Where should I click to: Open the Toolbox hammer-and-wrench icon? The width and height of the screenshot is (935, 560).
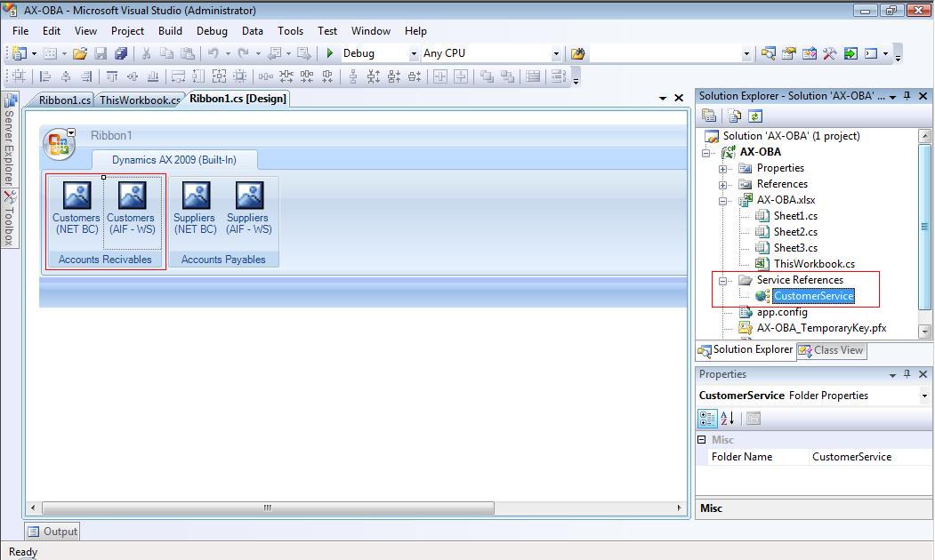(x=830, y=53)
